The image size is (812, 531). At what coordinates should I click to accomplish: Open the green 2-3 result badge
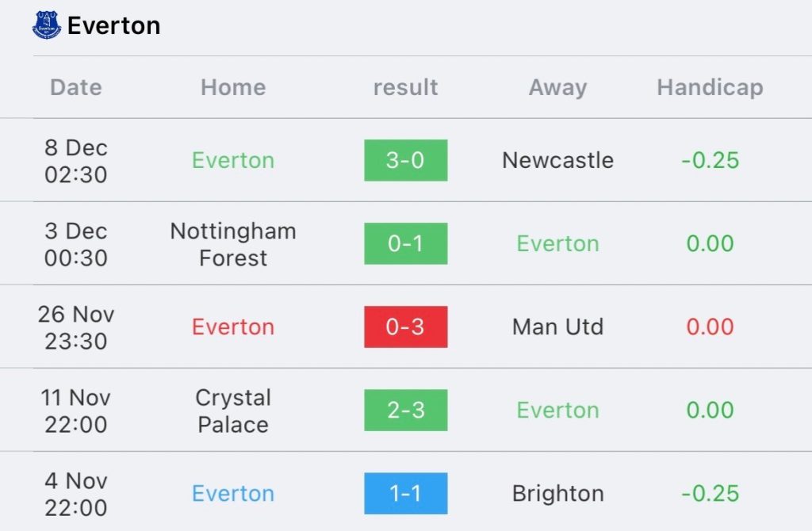pyautogui.click(x=405, y=410)
